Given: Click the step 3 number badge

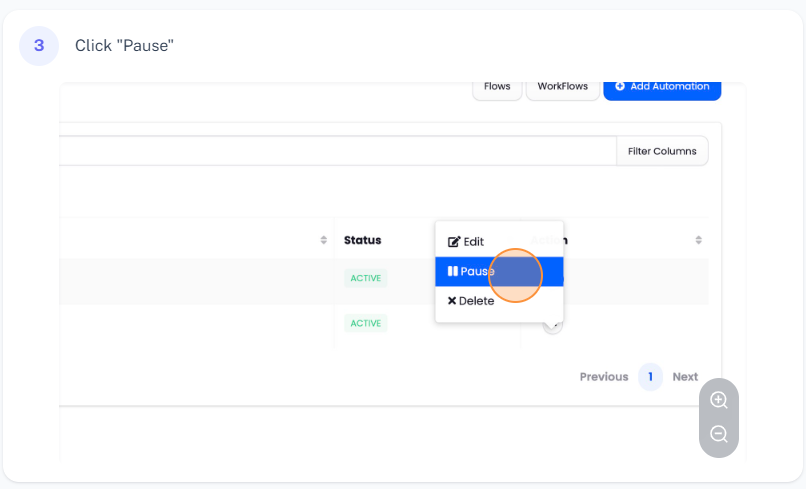Looking at the screenshot, I should 39,46.
